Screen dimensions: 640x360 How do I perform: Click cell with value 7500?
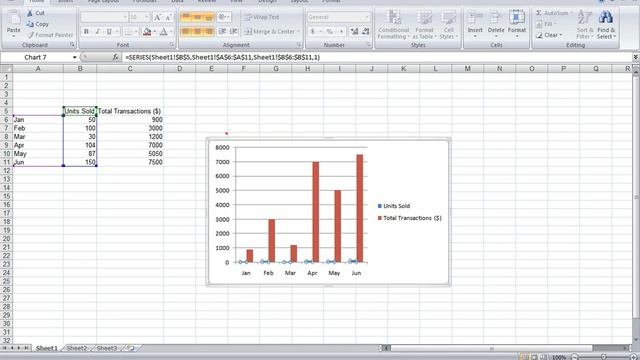130,162
